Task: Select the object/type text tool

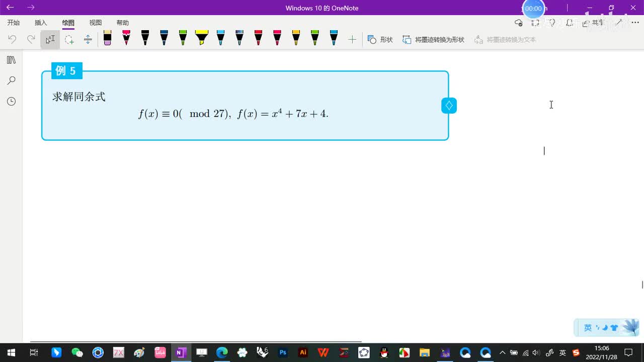Action: point(50,39)
